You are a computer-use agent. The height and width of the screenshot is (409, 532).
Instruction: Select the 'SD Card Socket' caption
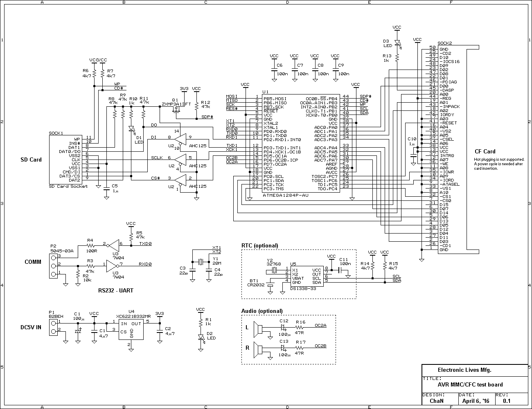(x=68, y=187)
